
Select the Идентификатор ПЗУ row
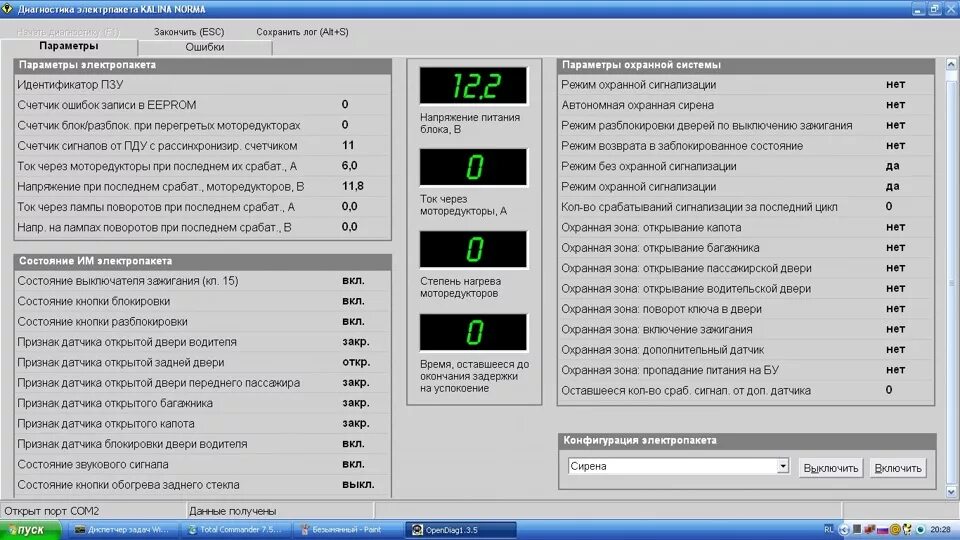(202, 84)
